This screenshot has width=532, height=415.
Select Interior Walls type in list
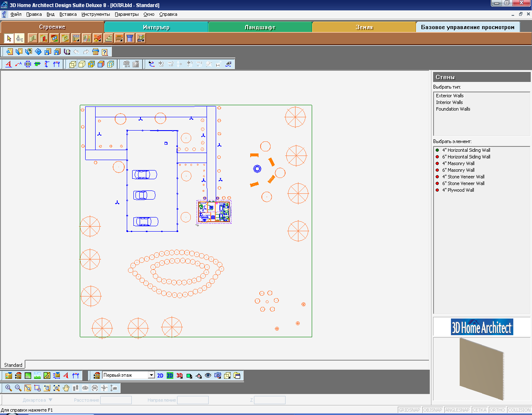pos(449,102)
